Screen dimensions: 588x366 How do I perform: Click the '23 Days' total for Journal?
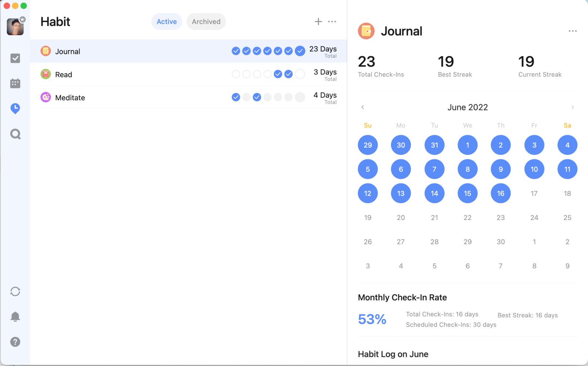point(323,49)
